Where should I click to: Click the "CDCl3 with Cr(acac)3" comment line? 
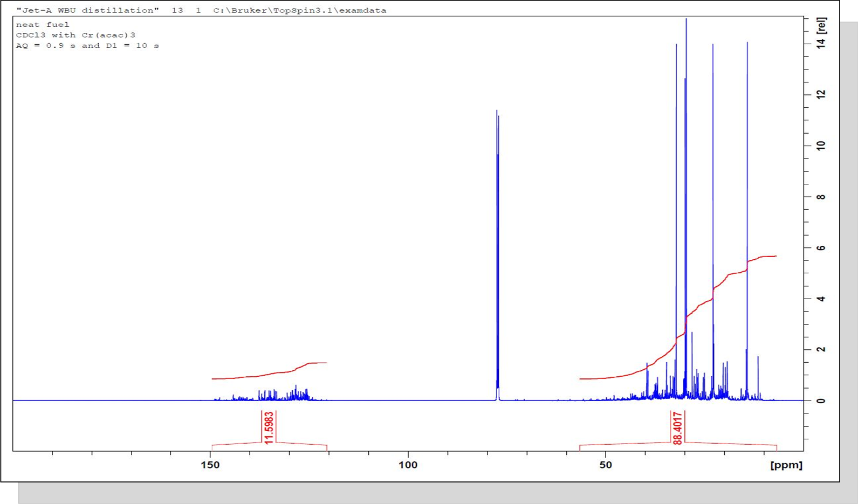[75, 35]
